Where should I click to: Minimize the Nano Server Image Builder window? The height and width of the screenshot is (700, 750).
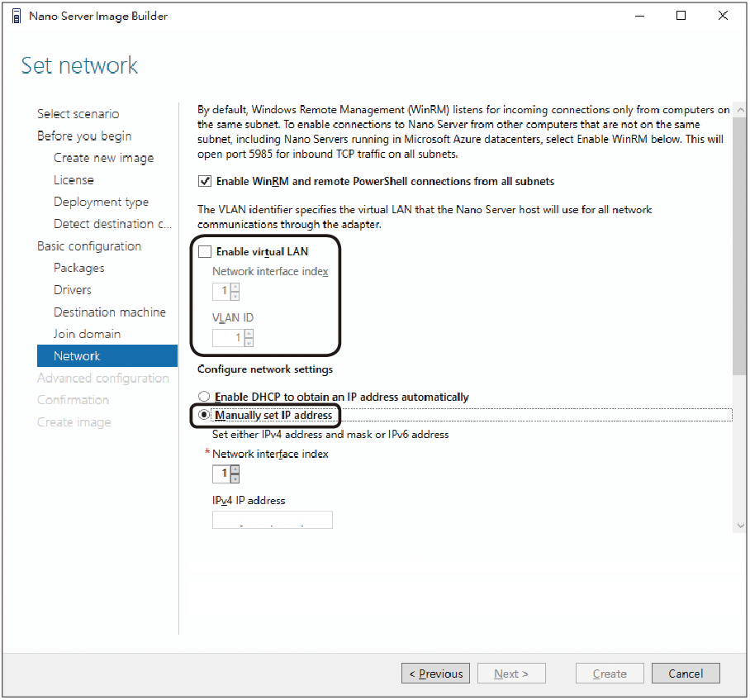pyautogui.click(x=639, y=16)
